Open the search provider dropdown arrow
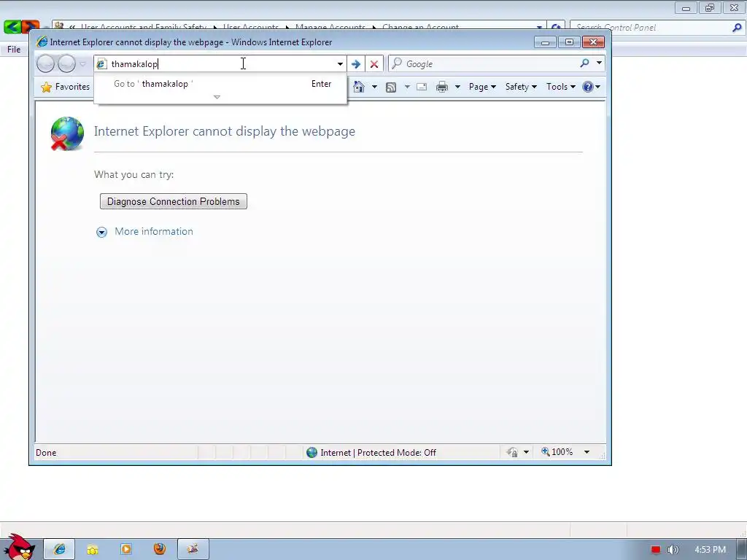This screenshot has width=747, height=560. (x=599, y=63)
